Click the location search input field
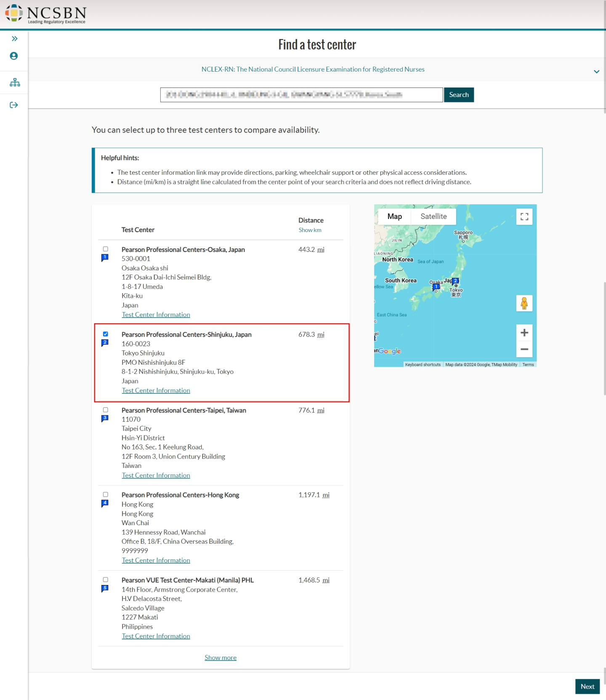The width and height of the screenshot is (606, 700). click(301, 95)
